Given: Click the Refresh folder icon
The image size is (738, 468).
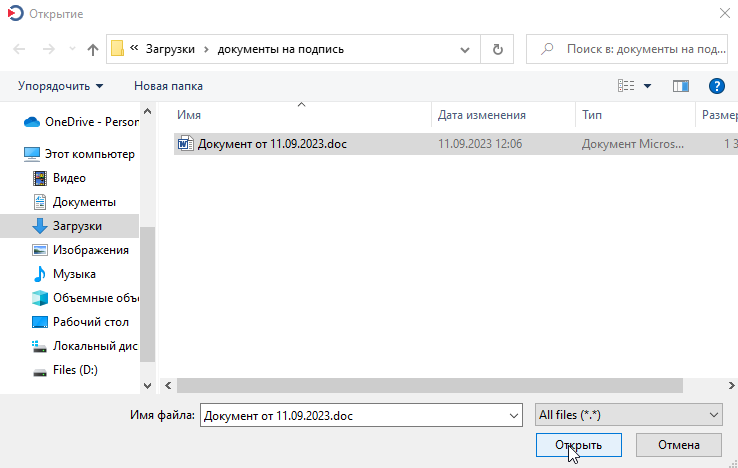Looking at the screenshot, I should tap(497, 49).
